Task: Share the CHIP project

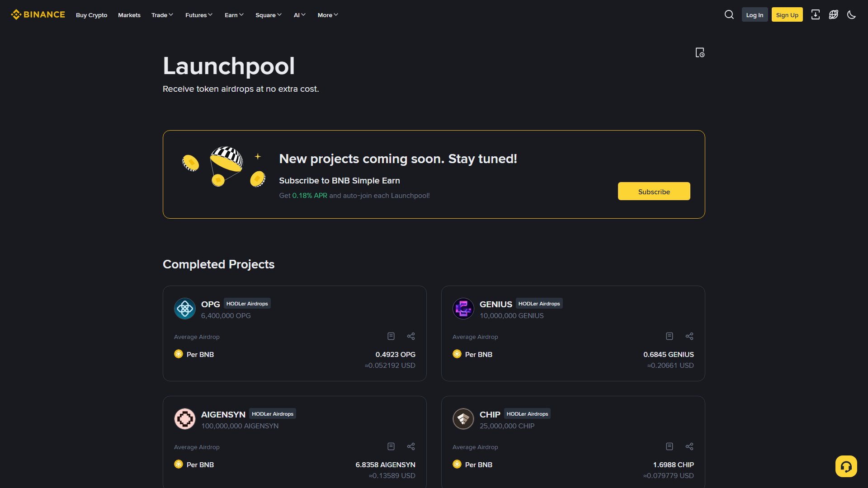Action: click(x=689, y=446)
